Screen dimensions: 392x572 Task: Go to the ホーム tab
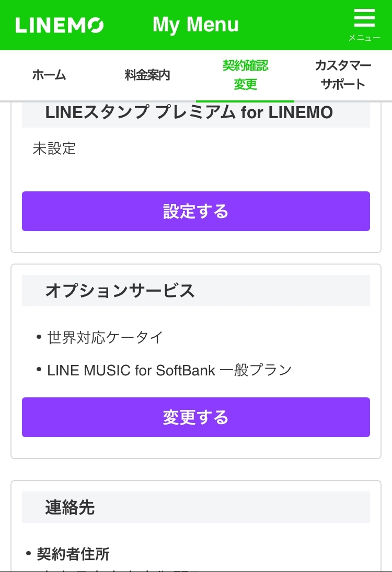pyautogui.click(x=49, y=75)
